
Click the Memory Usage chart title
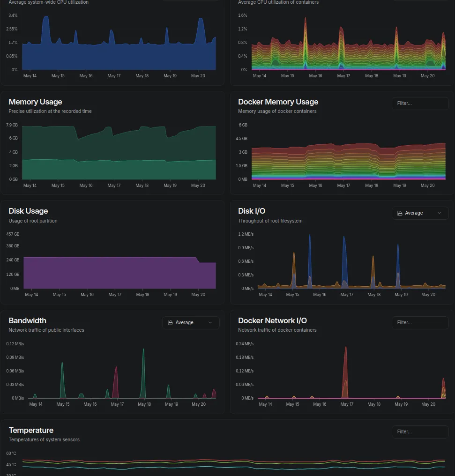coord(35,102)
